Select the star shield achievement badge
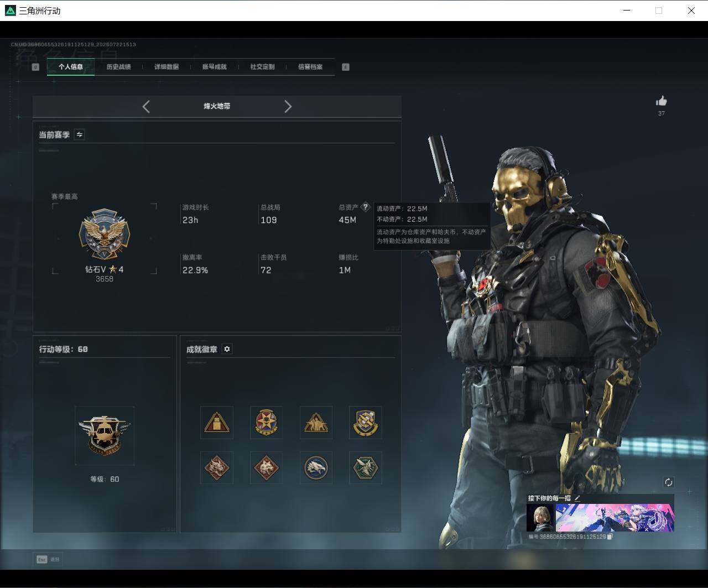The image size is (708, 588). coord(266,423)
